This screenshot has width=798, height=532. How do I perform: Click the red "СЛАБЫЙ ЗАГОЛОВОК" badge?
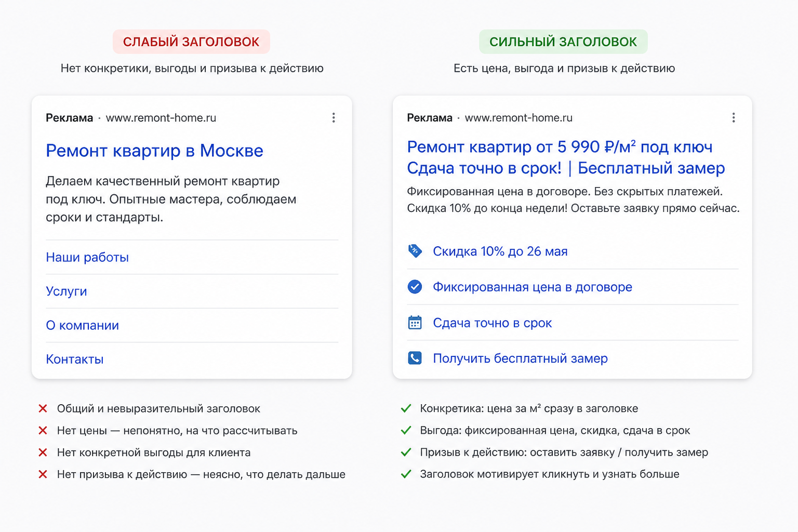point(191,42)
